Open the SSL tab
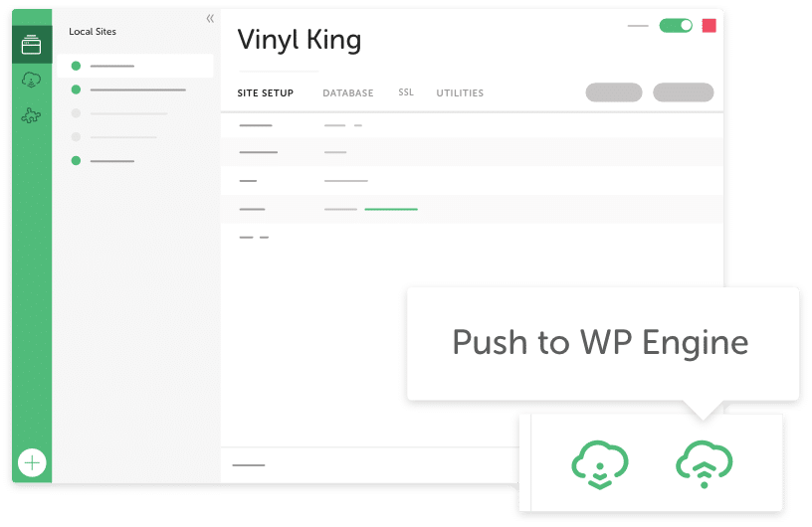This screenshot has width=812, height=527. 406,92
